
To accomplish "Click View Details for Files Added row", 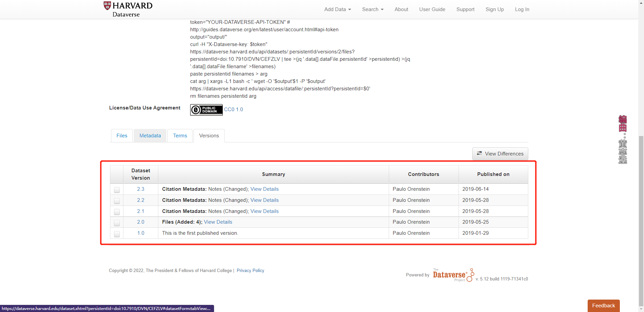I will click(218, 222).
